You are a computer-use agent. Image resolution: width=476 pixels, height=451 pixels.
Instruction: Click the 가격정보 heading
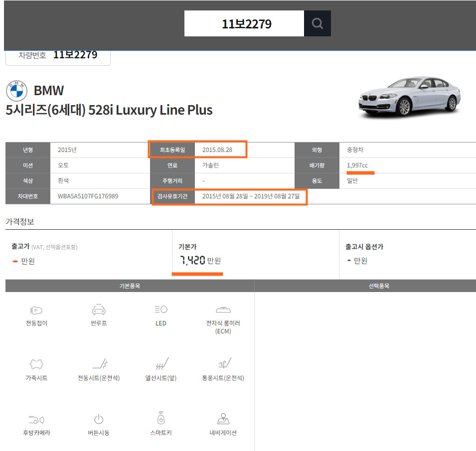pos(20,222)
